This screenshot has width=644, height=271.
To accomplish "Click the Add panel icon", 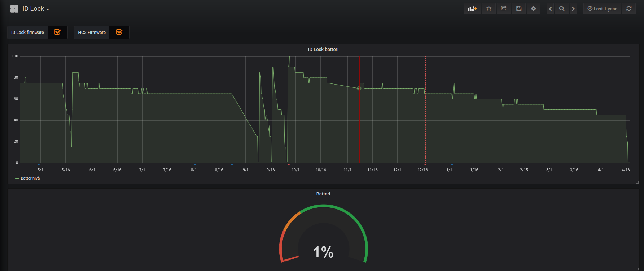I will point(472,9).
